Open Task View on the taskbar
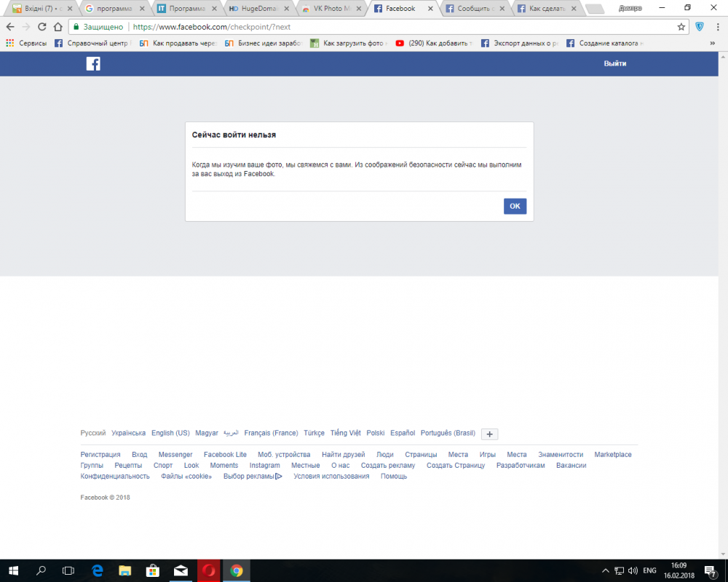The height and width of the screenshot is (582, 728). [x=68, y=570]
